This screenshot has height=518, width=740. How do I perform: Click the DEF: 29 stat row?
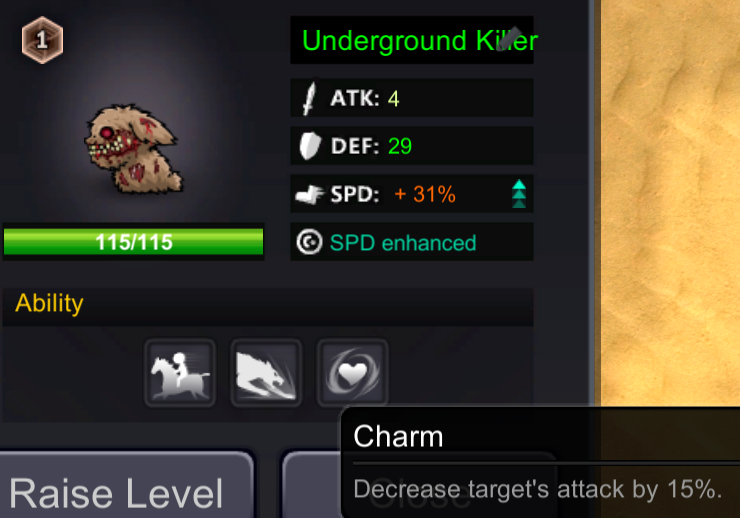point(412,146)
